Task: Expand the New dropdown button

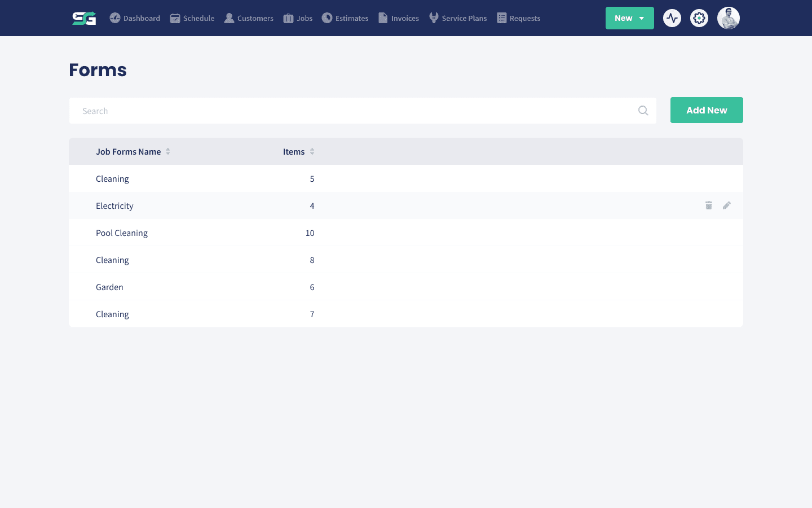Action: tap(630, 18)
